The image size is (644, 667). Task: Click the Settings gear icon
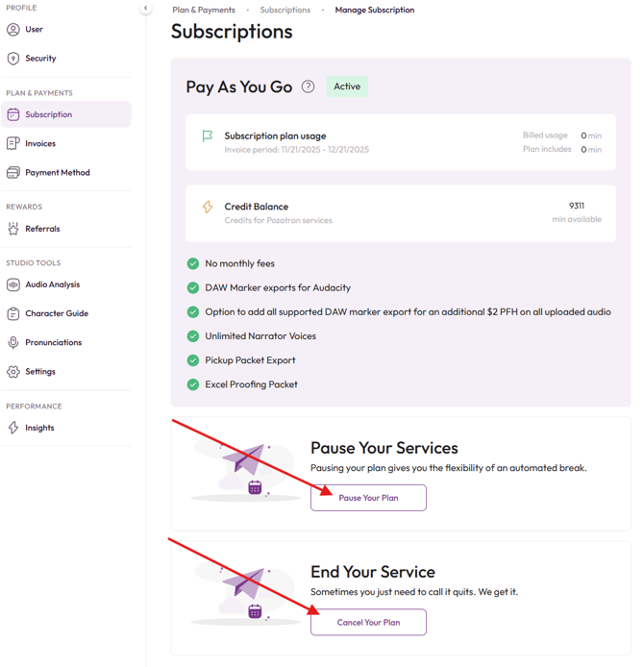[x=13, y=372]
